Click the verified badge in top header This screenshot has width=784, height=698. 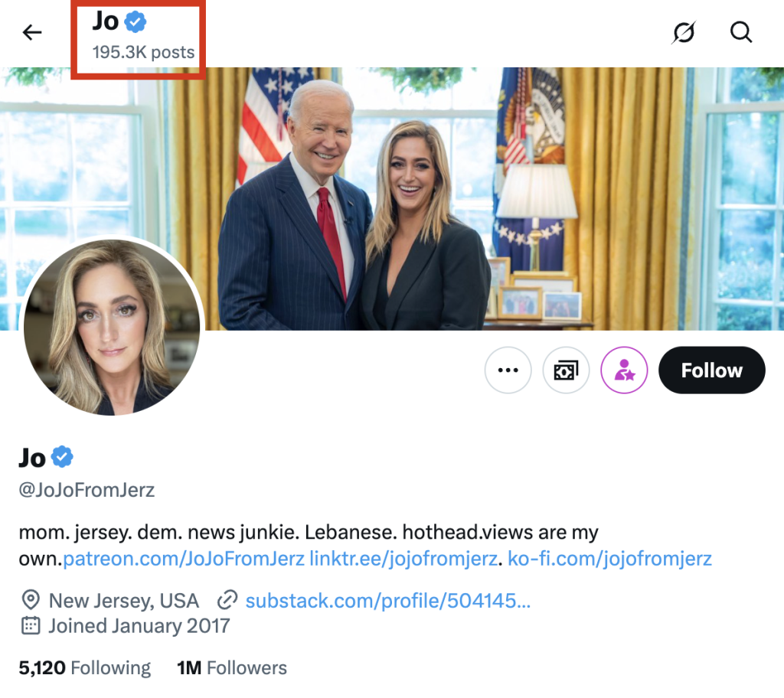(136, 23)
